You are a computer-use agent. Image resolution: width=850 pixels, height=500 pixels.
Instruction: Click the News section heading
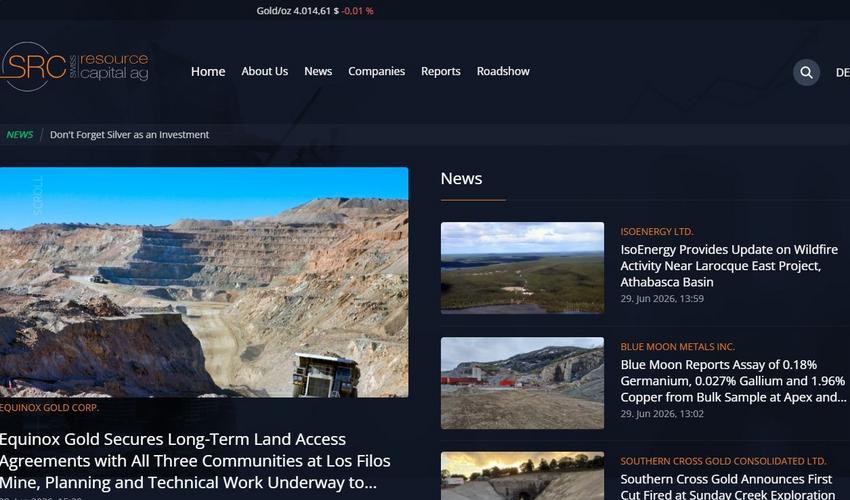coord(461,178)
